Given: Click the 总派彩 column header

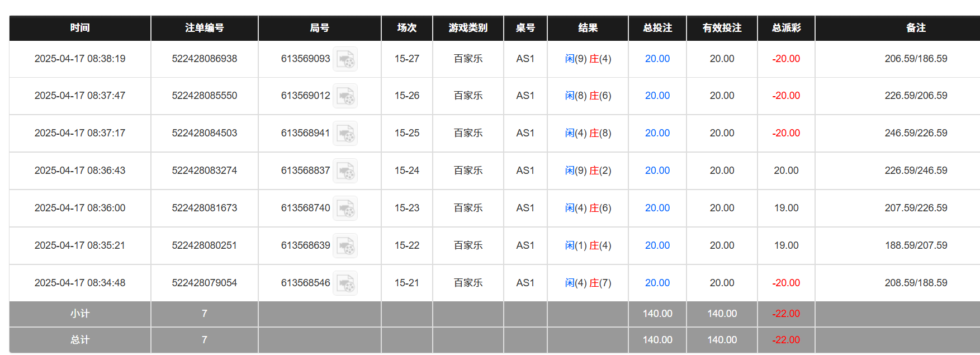Looking at the screenshot, I should click(786, 28).
